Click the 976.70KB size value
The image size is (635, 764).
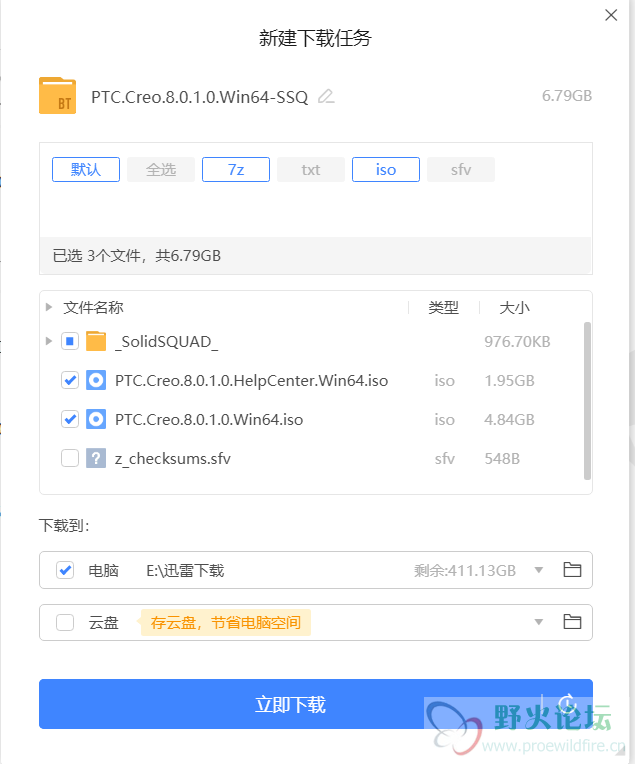point(517,342)
